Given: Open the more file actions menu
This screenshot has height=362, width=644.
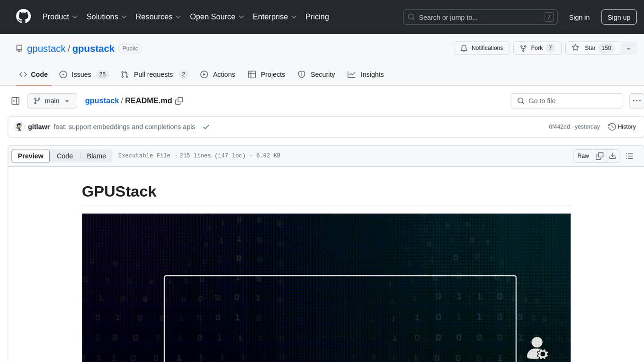Looking at the screenshot, I should [636, 101].
